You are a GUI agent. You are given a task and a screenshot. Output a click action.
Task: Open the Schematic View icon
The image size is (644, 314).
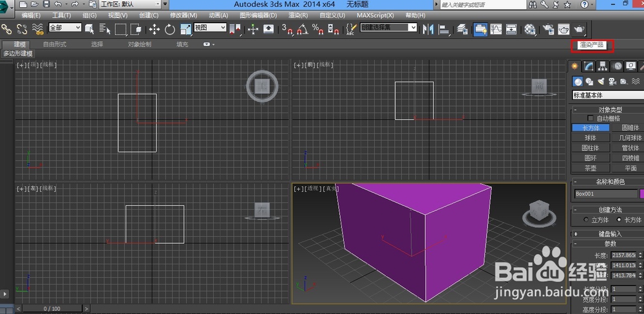click(x=511, y=29)
